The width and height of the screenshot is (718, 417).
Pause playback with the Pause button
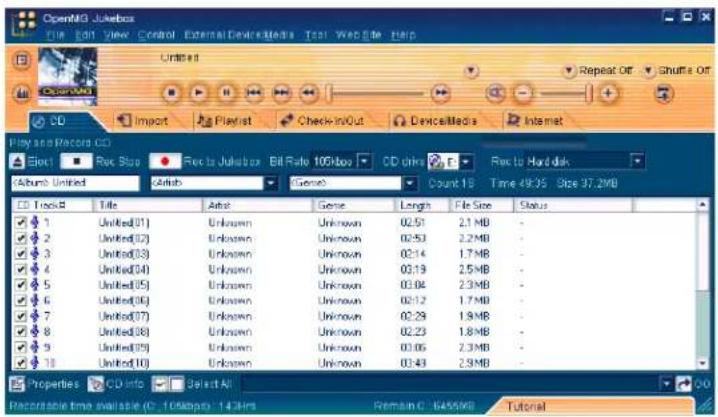[226, 93]
